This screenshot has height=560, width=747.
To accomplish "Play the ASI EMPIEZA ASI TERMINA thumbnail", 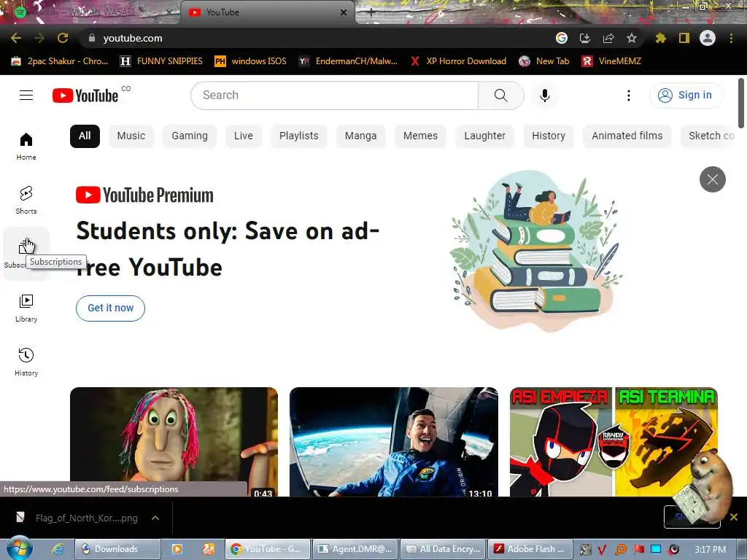I will tap(614, 442).
